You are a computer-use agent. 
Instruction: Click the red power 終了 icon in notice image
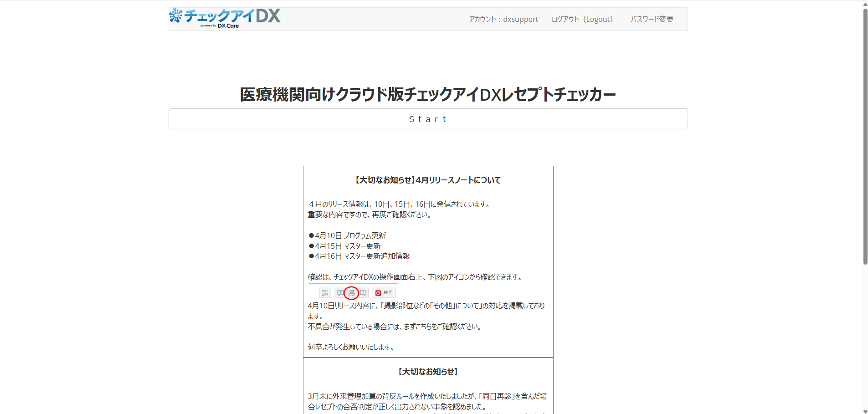[x=384, y=293]
